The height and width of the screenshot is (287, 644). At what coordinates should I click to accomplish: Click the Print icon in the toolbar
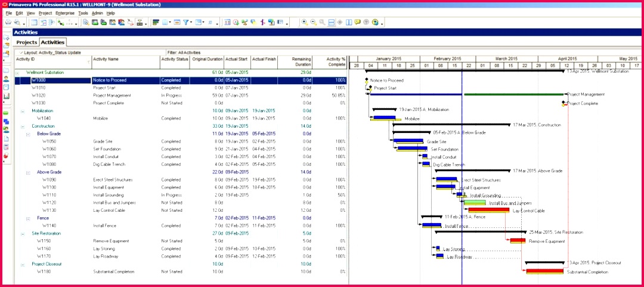pos(8,22)
